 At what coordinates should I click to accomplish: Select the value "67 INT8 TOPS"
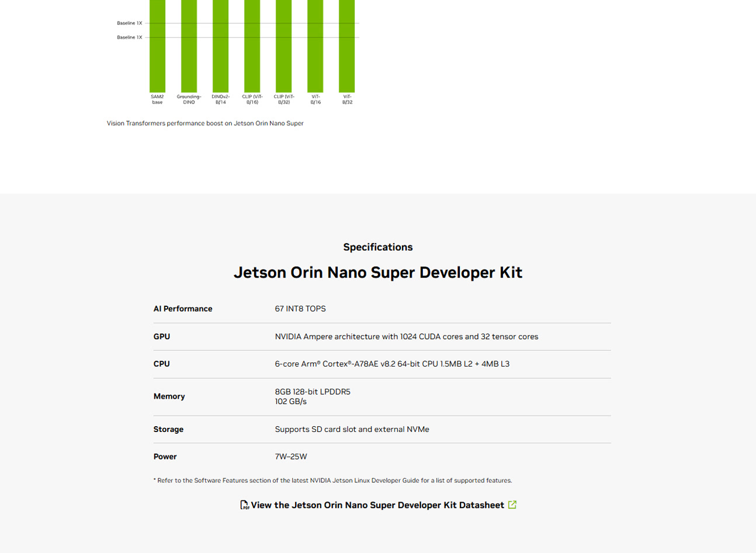pos(300,309)
